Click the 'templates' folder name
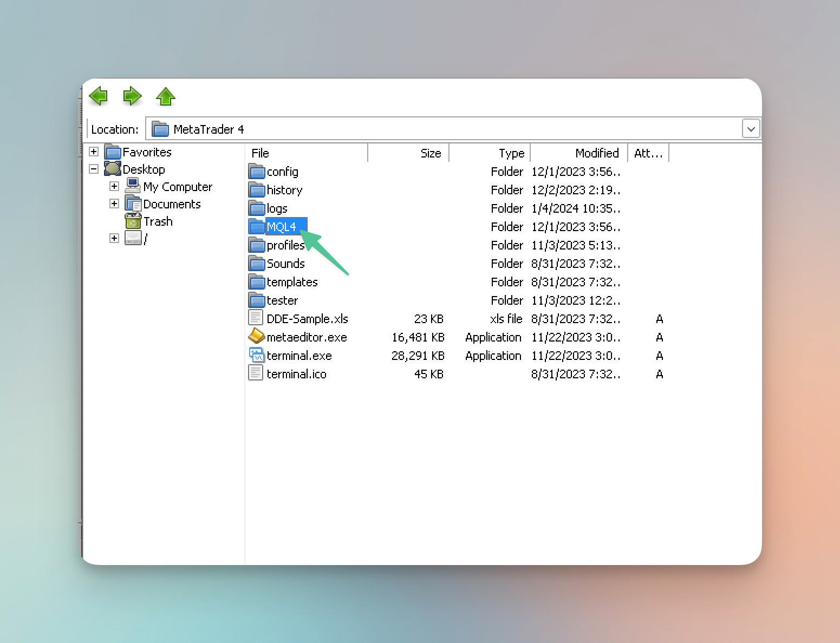The height and width of the screenshot is (643, 840). click(292, 282)
